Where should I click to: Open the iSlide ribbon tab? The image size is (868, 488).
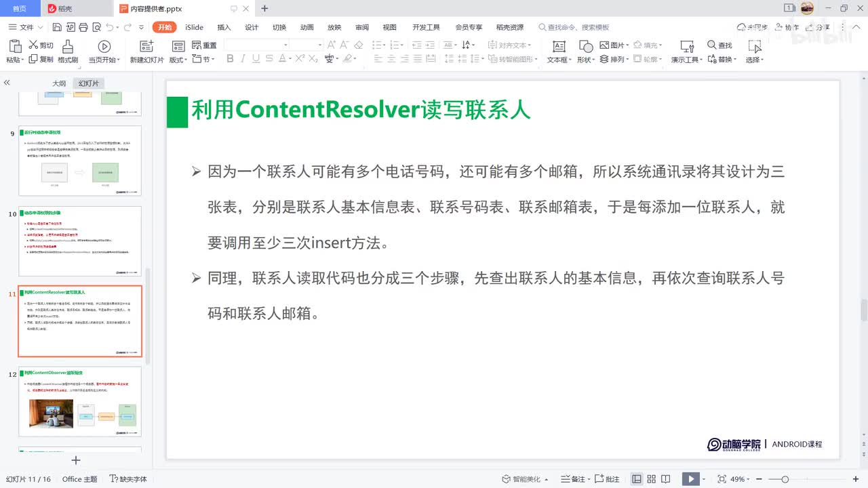(x=194, y=27)
